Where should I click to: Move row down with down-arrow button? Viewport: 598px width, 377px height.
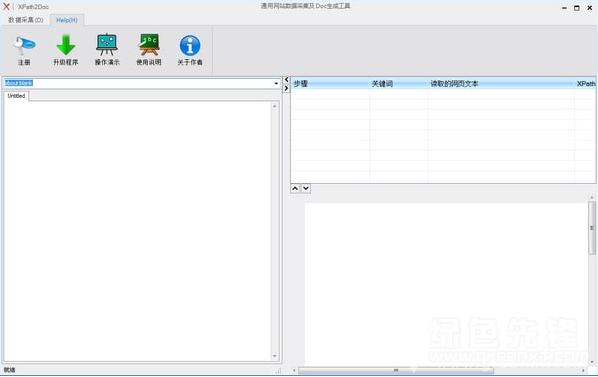[306, 188]
